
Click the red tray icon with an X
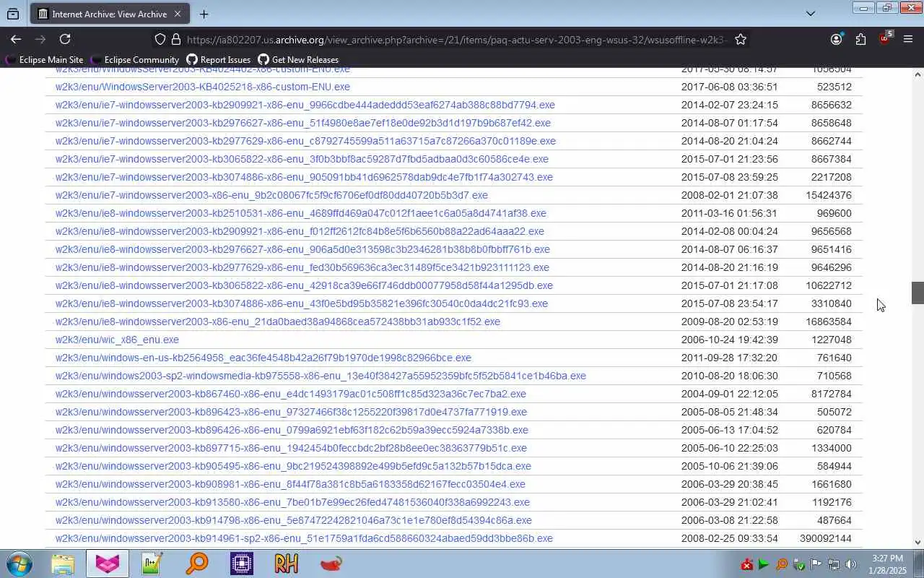pos(747,564)
